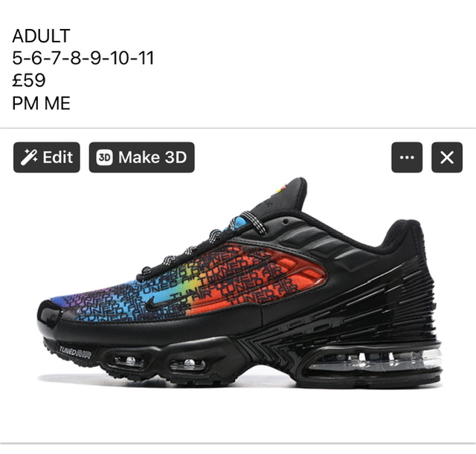Click the heel air bubble of the shoe
Viewport: 476px width, 454px height.
(376, 360)
